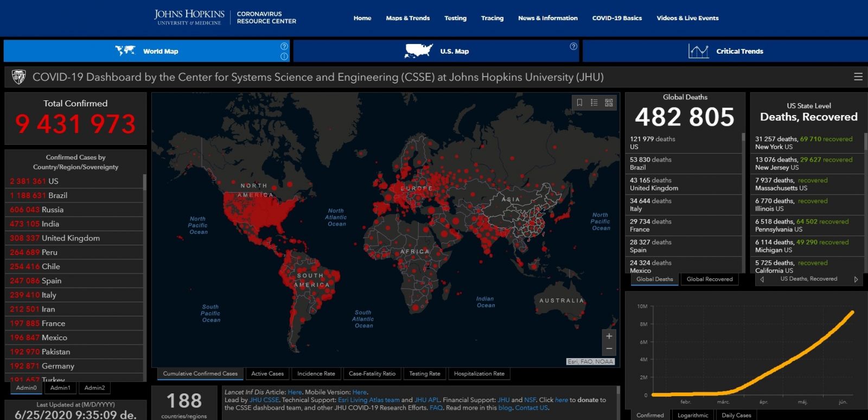Image resolution: width=868 pixels, height=420 pixels.
Task: Select Italy deaths row in Global Deaths
Action: click(x=684, y=205)
